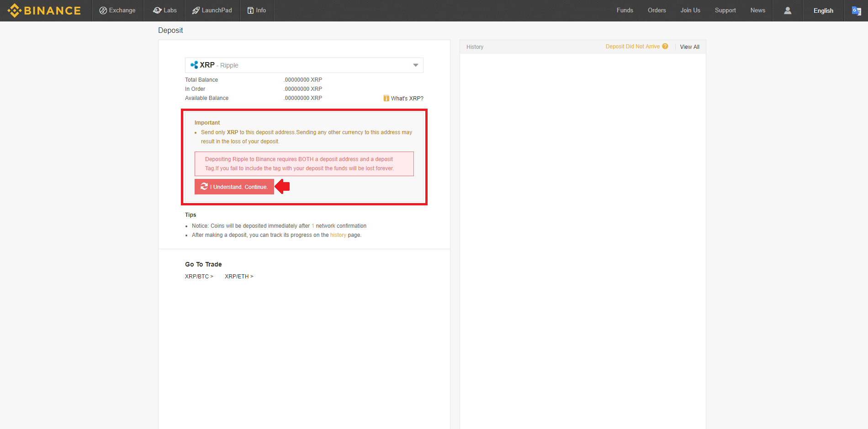Click the Total Balance .00000000 XRP value
The width and height of the screenshot is (868, 429).
[303, 80]
